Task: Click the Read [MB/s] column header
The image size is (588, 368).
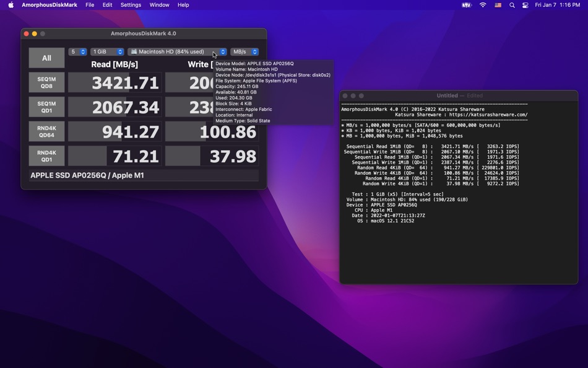Action: tap(115, 64)
